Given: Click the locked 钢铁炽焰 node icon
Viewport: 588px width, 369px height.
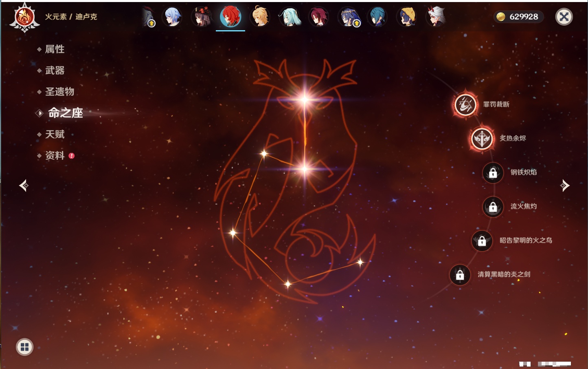Looking at the screenshot, I should 493,173.
